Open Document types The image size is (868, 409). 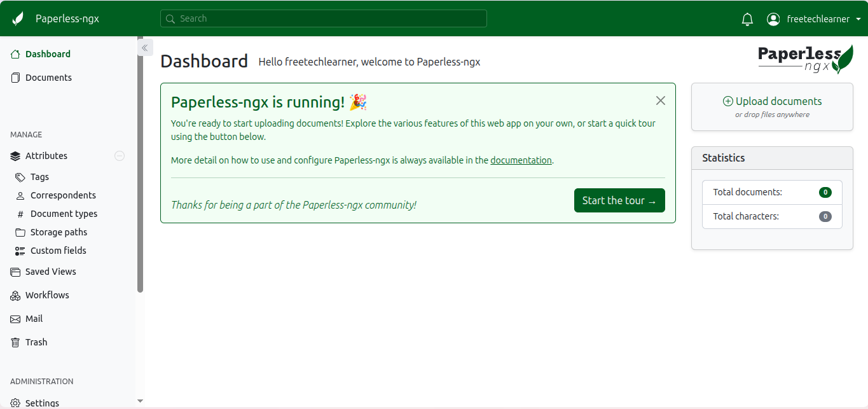point(64,214)
